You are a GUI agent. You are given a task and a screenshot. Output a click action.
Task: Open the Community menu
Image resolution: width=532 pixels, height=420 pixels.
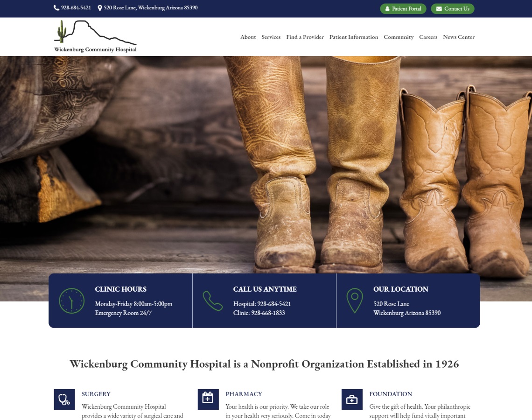(x=399, y=37)
